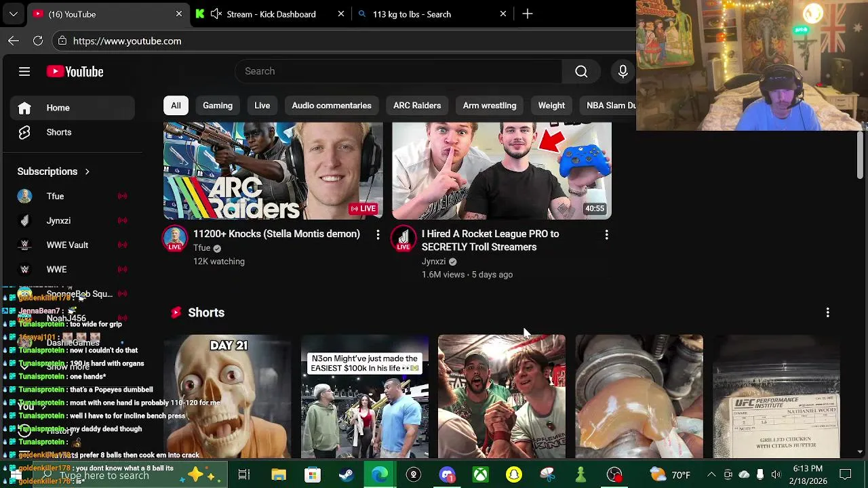Image resolution: width=868 pixels, height=488 pixels.
Task: Open File Explorer from the taskbar
Action: 279,474
